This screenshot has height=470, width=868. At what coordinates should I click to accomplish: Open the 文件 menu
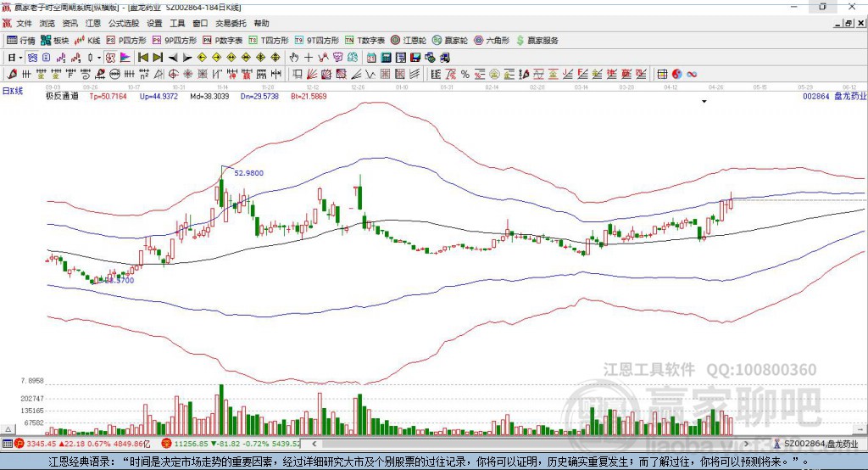[x=25, y=23]
